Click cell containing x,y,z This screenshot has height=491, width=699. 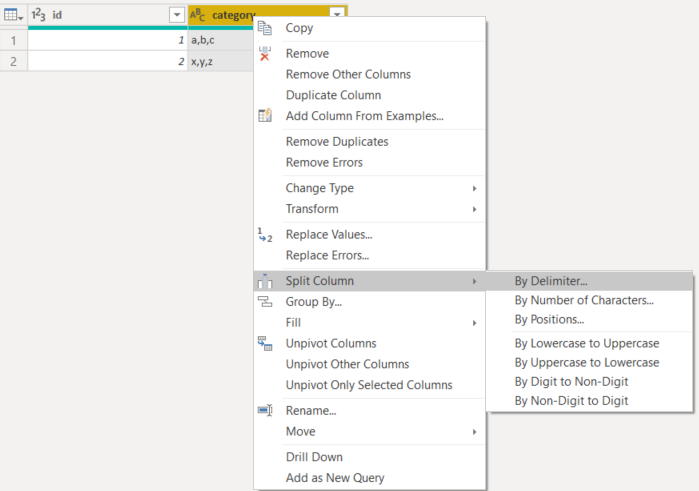click(x=221, y=61)
